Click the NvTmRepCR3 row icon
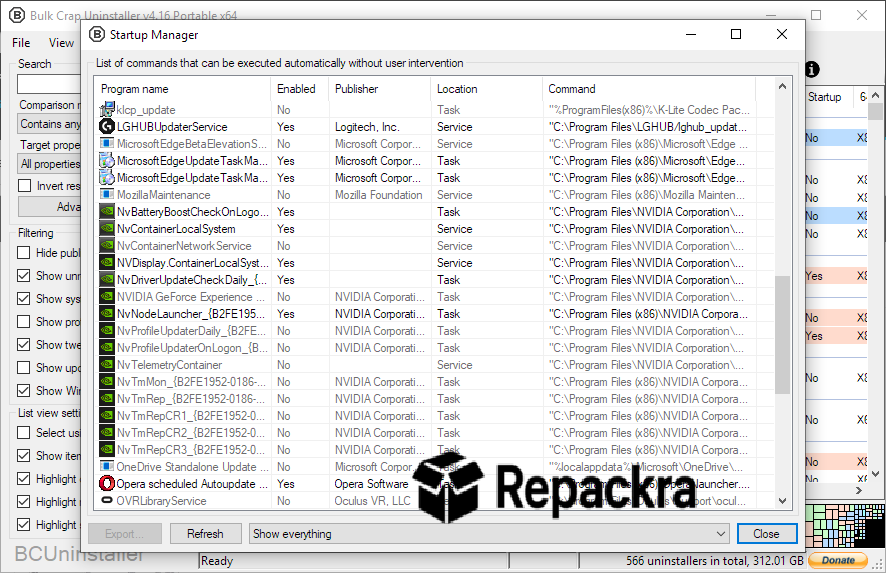The width and height of the screenshot is (886, 573). (107, 449)
